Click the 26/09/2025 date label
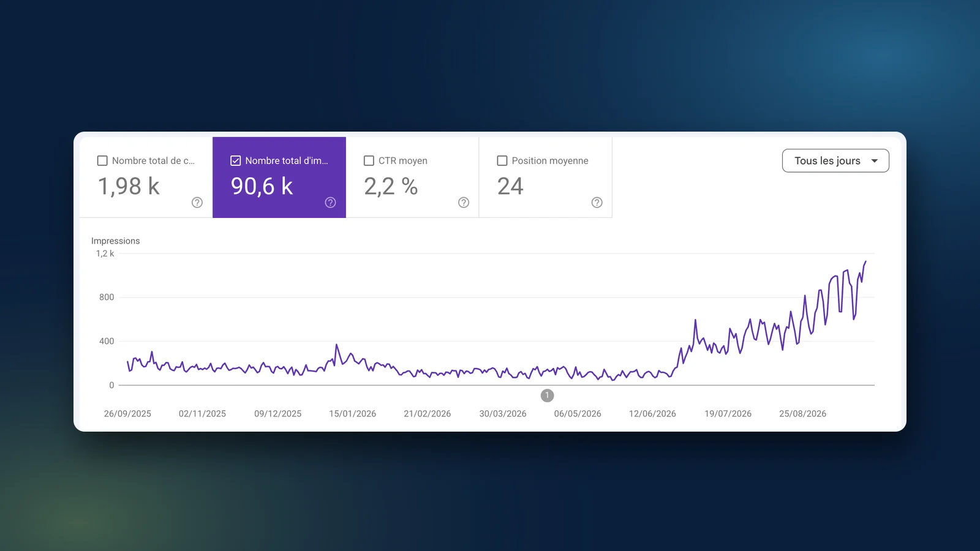This screenshot has height=551, width=980. (127, 414)
